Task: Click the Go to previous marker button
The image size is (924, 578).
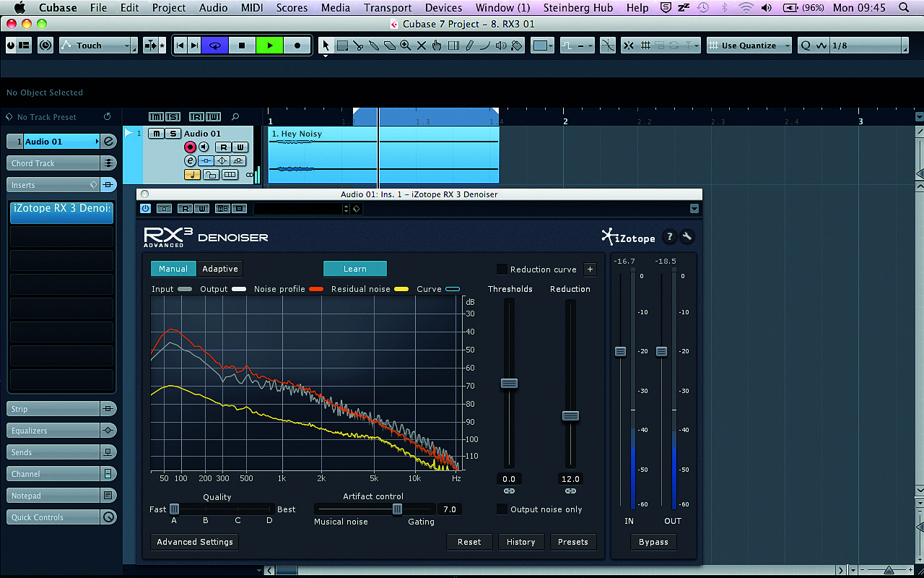Action: coord(180,46)
